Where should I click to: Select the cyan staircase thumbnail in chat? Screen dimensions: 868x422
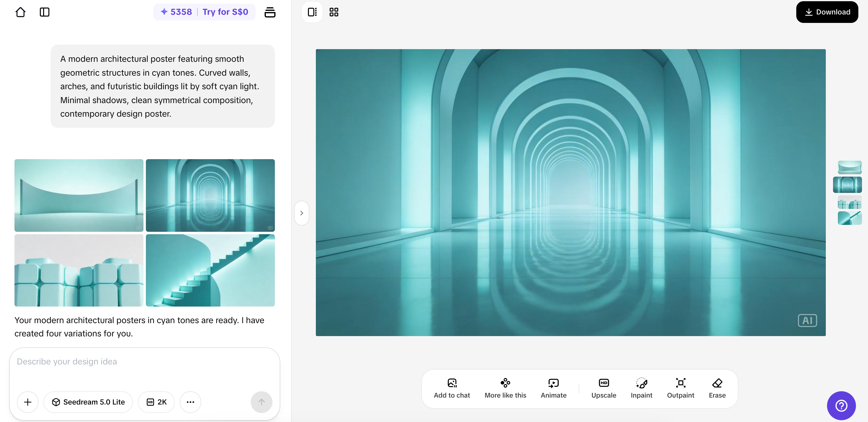click(x=210, y=270)
